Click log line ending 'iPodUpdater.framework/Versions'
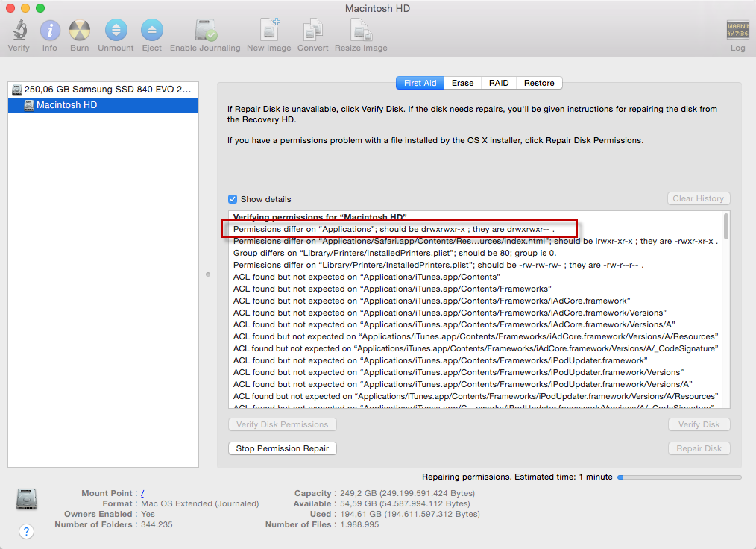 click(458, 372)
